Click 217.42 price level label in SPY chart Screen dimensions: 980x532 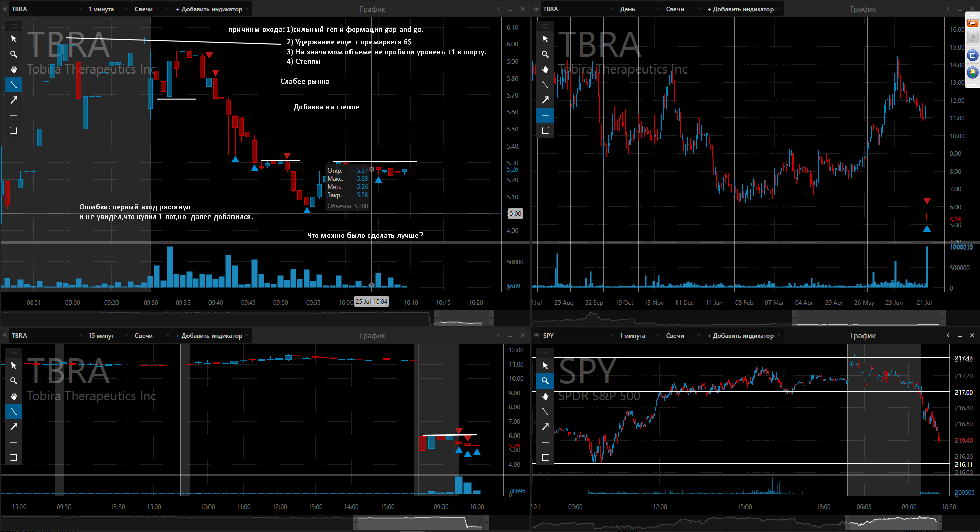pyautogui.click(x=964, y=358)
